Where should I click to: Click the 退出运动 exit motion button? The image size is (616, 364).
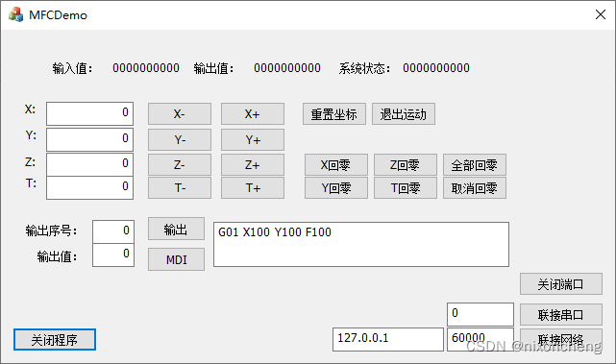[404, 114]
